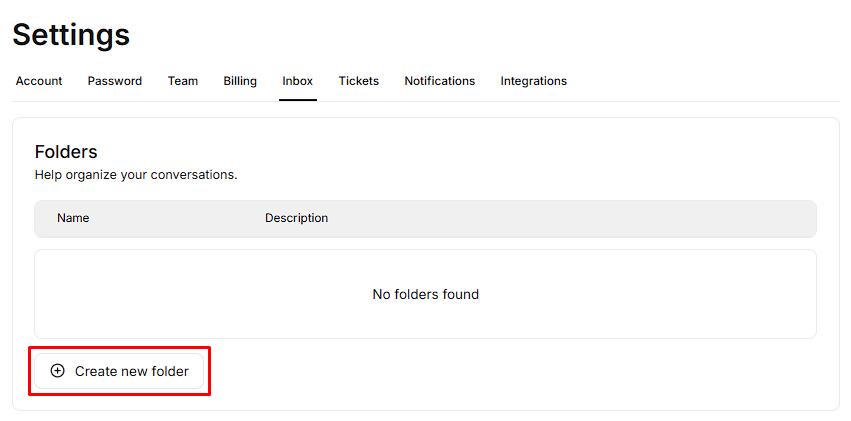Switch to the Tickets tab
The image size is (851, 421).
click(x=359, y=81)
